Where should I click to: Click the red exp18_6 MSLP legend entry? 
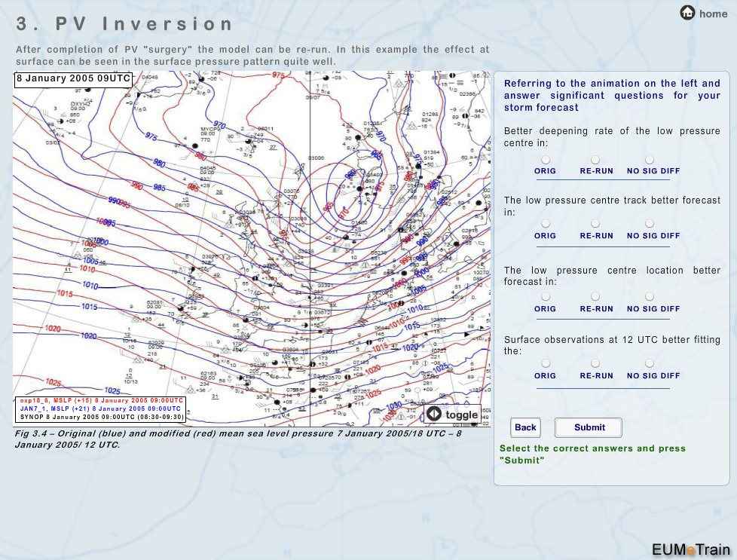(x=101, y=400)
